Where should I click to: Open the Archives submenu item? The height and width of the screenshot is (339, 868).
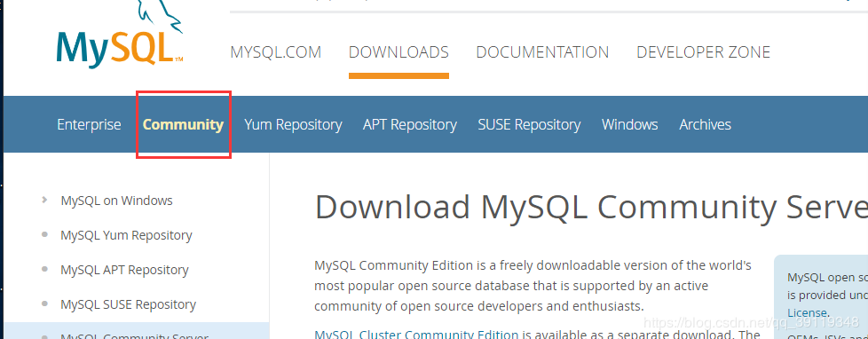pyautogui.click(x=706, y=124)
